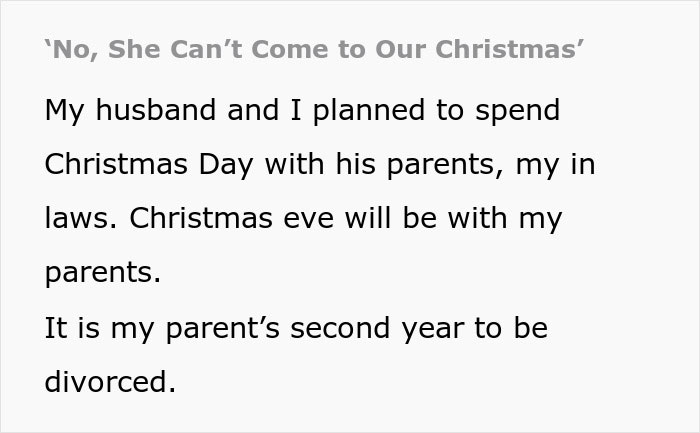Click the line starting 'laws. Christmas eve'
Viewport: 700px width, 433px height.
click(303, 218)
